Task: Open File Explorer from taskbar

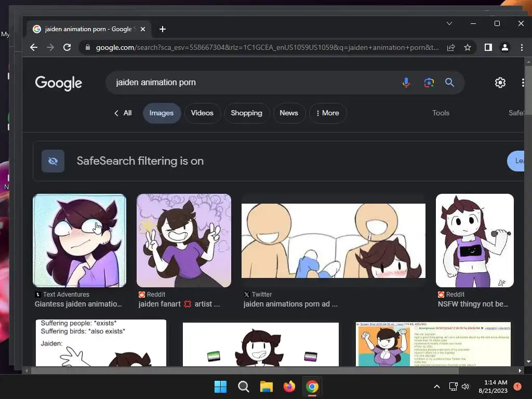Action: click(x=267, y=387)
